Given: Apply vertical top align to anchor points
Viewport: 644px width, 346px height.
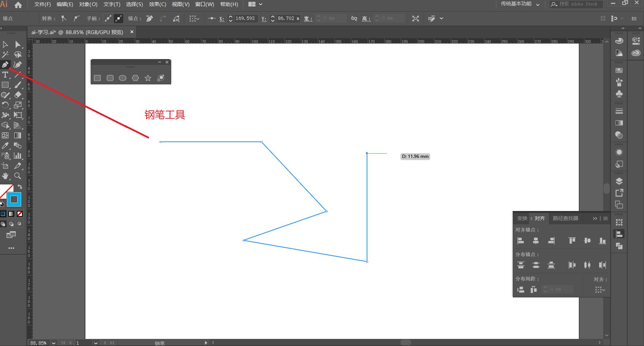Looking at the screenshot, I should tap(572, 241).
